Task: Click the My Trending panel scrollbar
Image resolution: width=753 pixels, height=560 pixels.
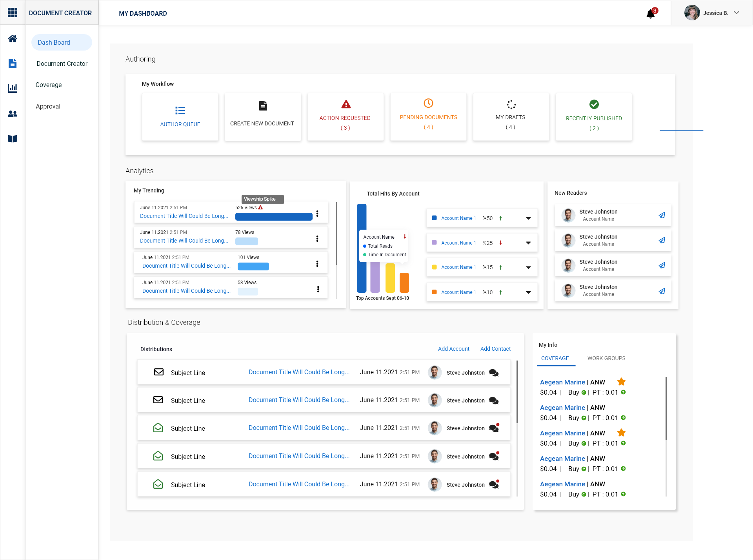Action: click(x=336, y=234)
